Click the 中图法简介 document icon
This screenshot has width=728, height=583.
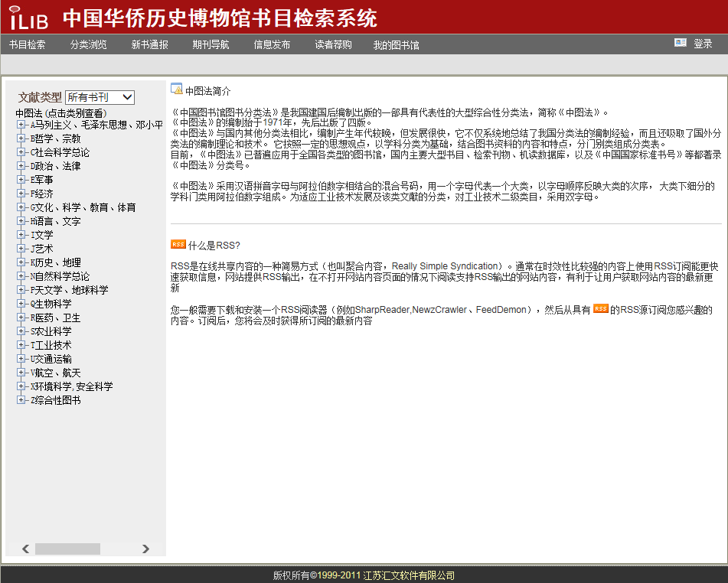tap(176, 90)
